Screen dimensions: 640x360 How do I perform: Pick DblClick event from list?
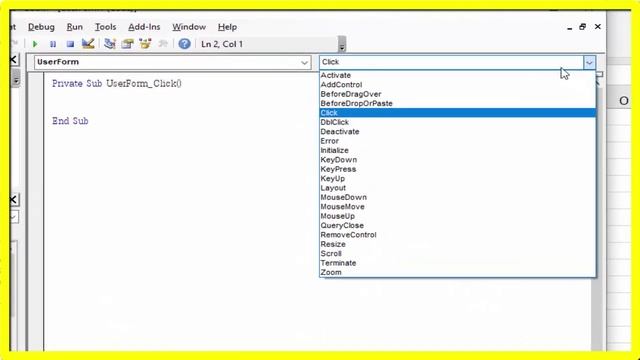point(458,122)
